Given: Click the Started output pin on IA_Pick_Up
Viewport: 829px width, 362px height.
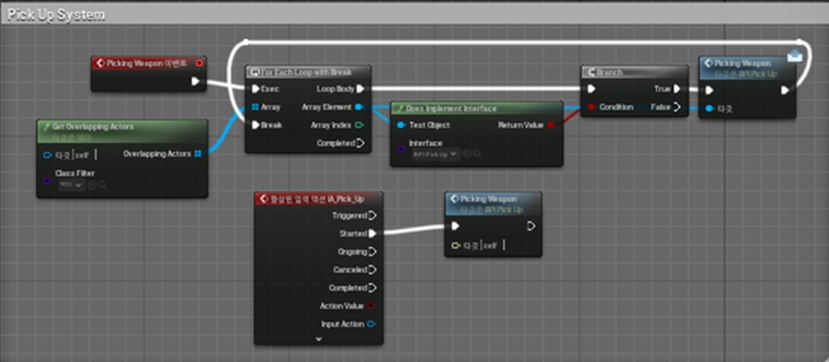Looking at the screenshot, I should 372,234.
